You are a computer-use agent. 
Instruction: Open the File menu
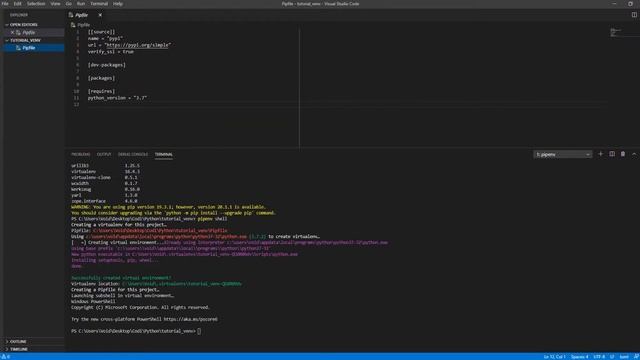tap(5, 4)
